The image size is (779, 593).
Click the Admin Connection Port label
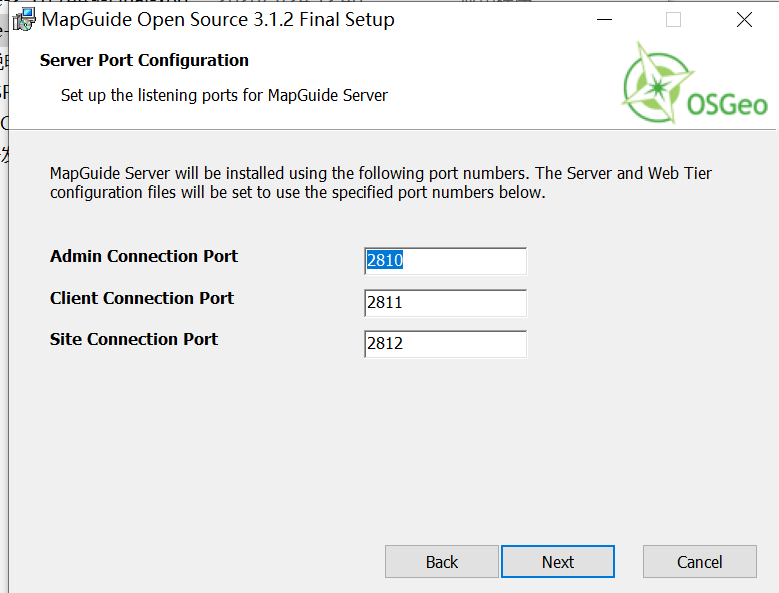point(144,256)
